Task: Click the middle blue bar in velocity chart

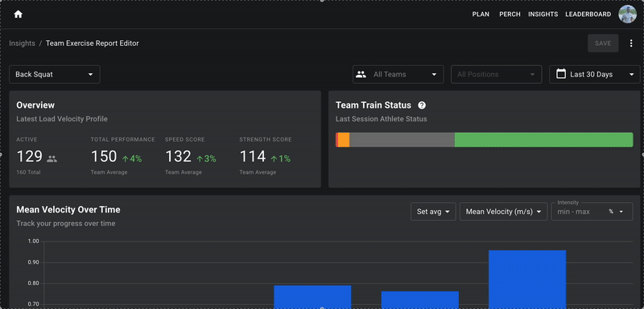Action: (x=419, y=300)
